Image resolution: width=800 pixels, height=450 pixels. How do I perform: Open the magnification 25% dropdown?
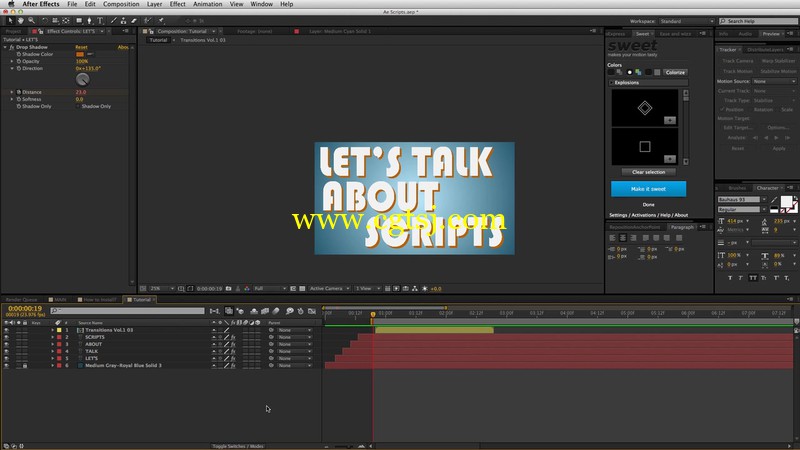[x=162, y=289]
